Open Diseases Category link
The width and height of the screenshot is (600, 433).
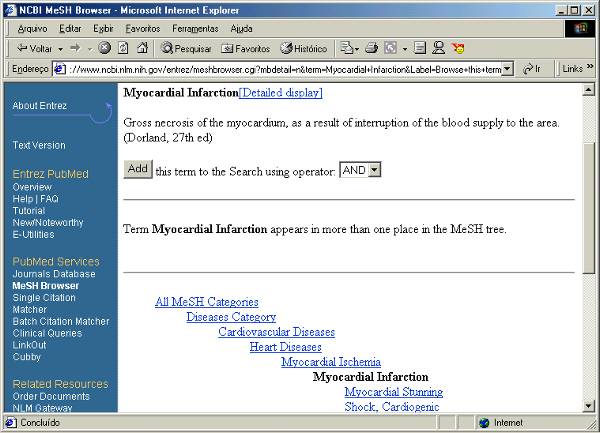231,317
